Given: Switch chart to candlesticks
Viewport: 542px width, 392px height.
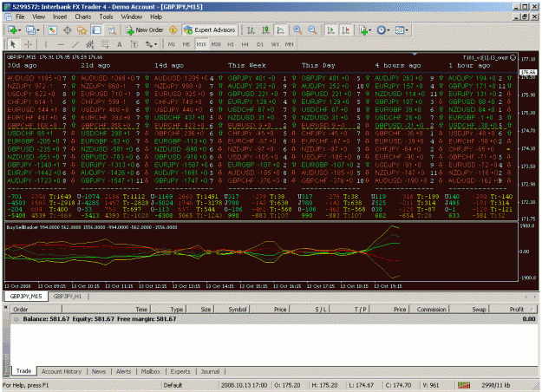Looking at the screenshot, I should 266,30.
